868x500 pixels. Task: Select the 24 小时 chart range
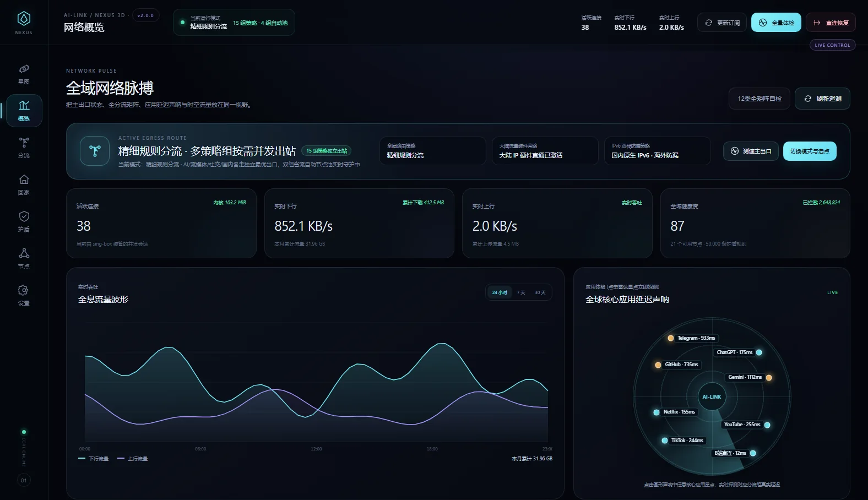pyautogui.click(x=500, y=292)
